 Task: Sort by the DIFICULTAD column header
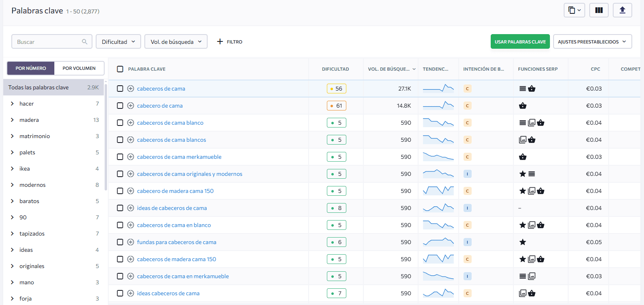coord(335,69)
